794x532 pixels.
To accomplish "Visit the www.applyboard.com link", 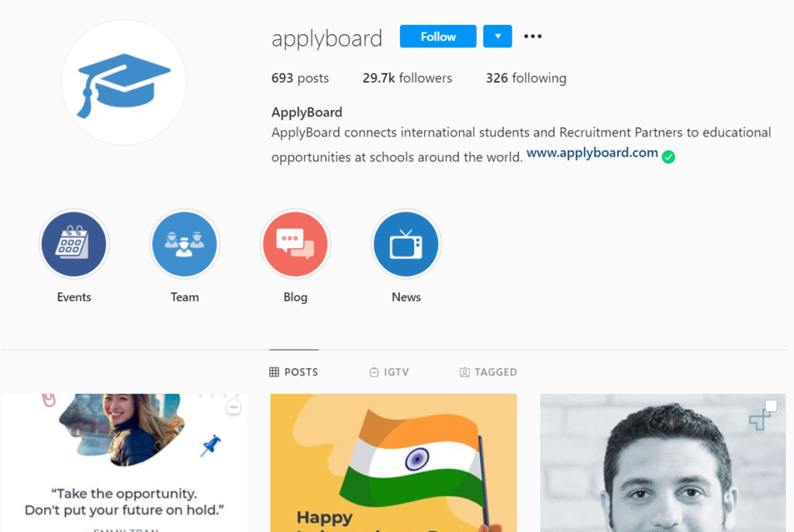I will [592, 153].
